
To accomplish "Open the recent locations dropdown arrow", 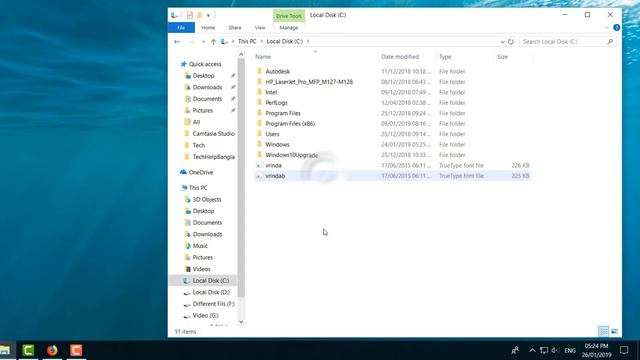I will (x=203, y=42).
